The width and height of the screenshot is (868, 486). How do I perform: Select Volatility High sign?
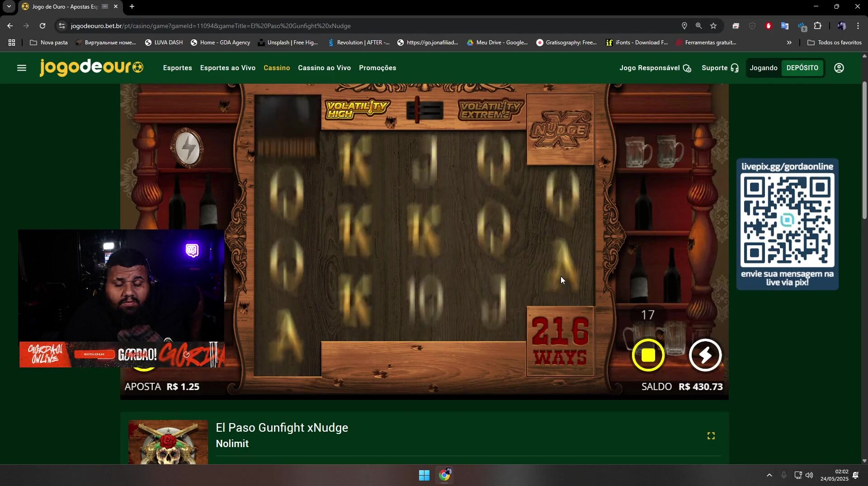point(357,110)
